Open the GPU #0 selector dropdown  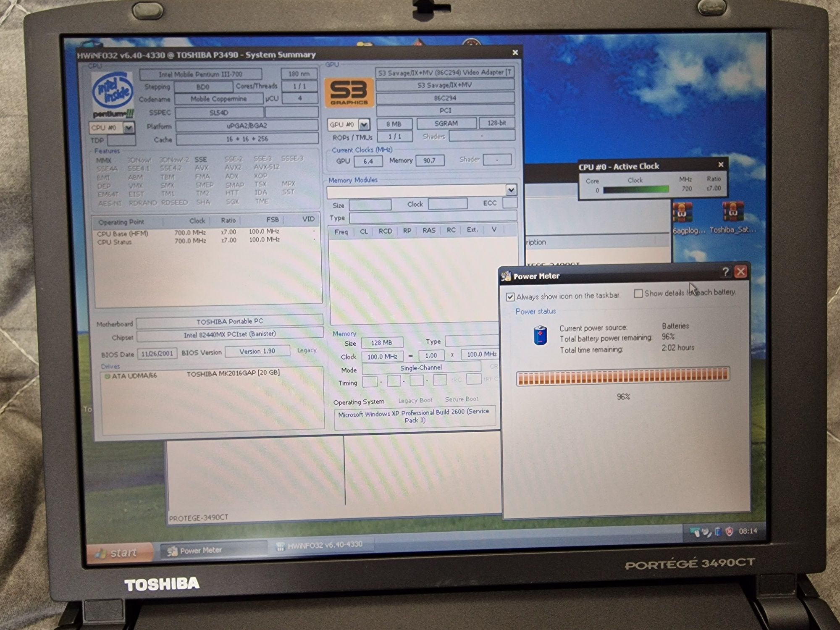pyautogui.click(x=364, y=124)
